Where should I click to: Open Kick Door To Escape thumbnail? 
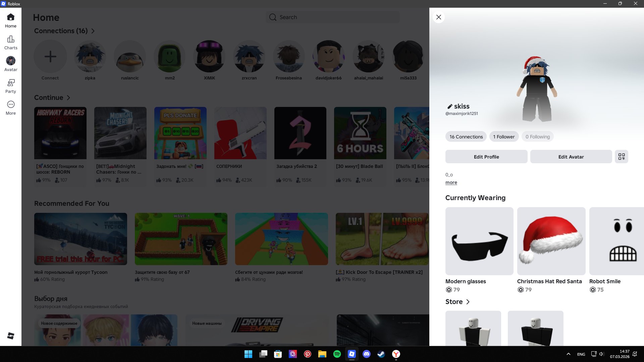pos(382,239)
